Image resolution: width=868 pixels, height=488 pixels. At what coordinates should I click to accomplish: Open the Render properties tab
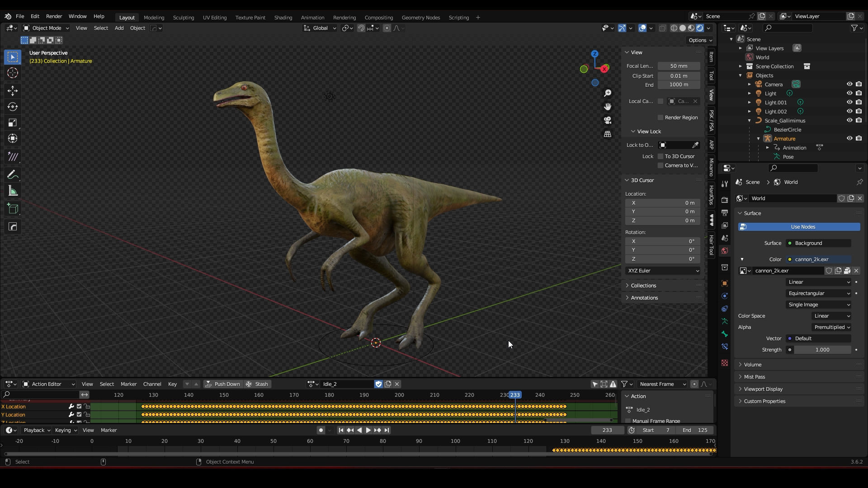(725, 200)
